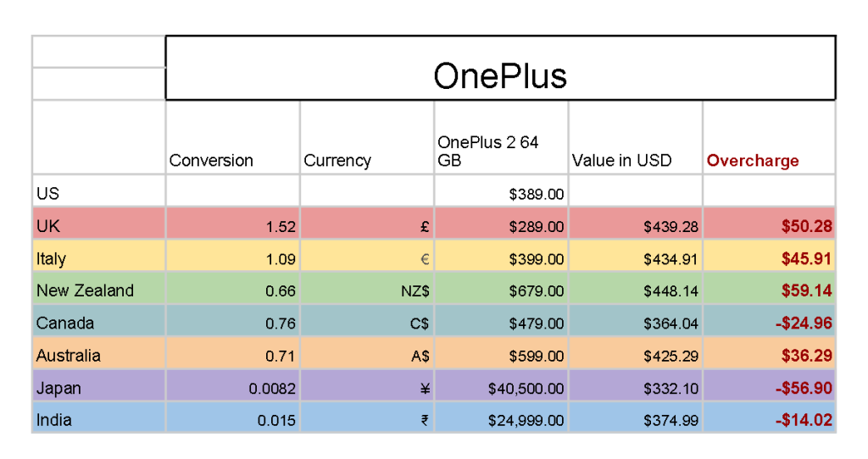The height and width of the screenshot is (459, 868).
Task: Select the UK row label cell
Action: [98, 224]
